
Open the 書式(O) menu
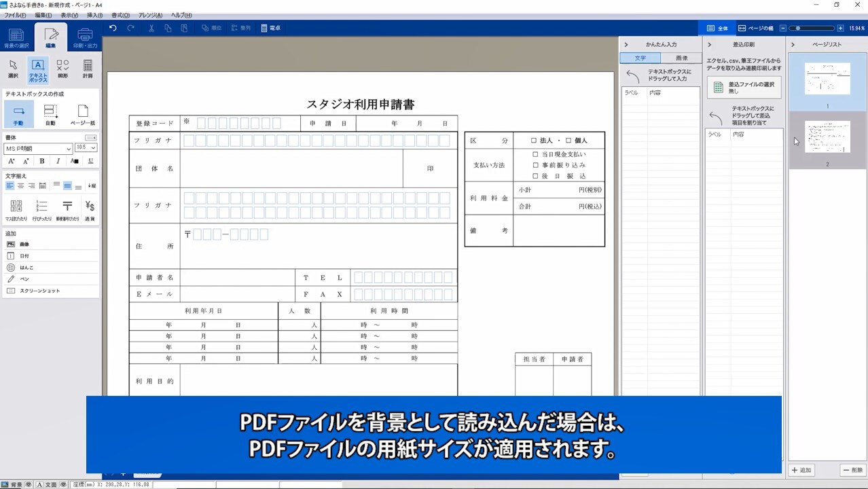(120, 15)
